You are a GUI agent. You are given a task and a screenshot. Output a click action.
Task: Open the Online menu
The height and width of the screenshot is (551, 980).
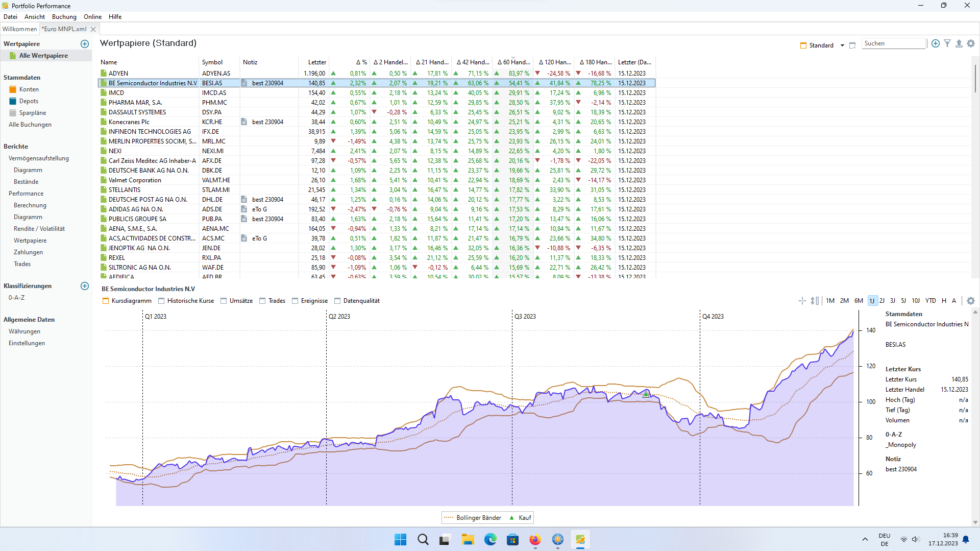point(93,17)
